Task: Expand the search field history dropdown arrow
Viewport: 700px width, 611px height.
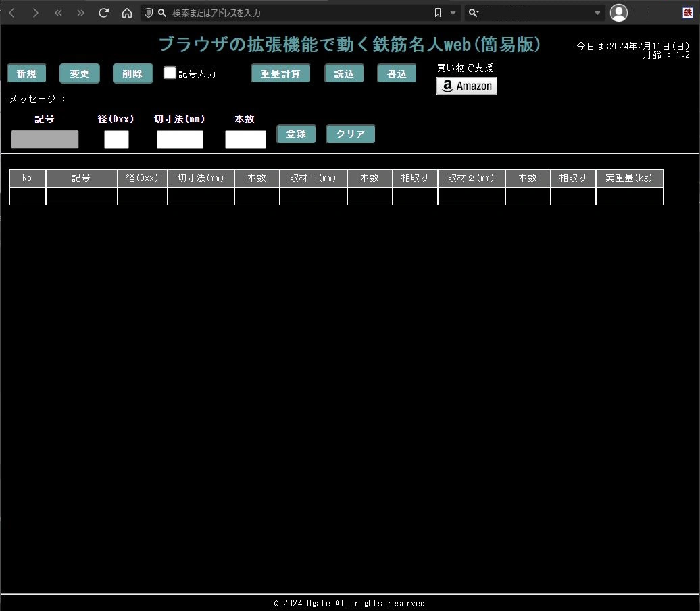Action: coord(597,13)
